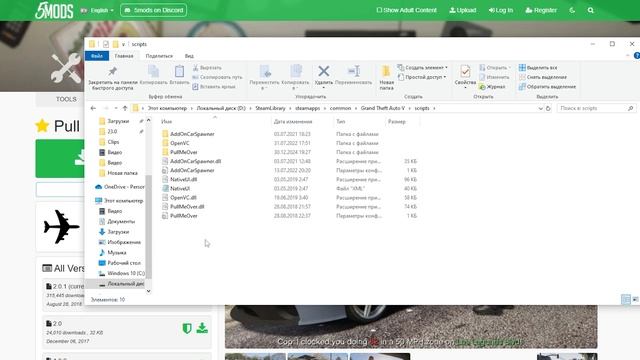Image resolution: width=640 pixels, height=360 pixels.
Task: Click the Upload link
Action: coord(462,10)
